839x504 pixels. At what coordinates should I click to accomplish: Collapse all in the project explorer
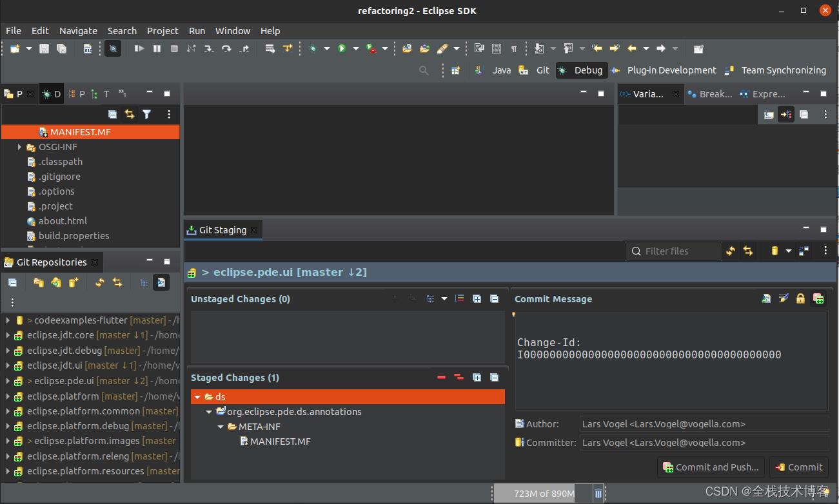[x=112, y=114]
